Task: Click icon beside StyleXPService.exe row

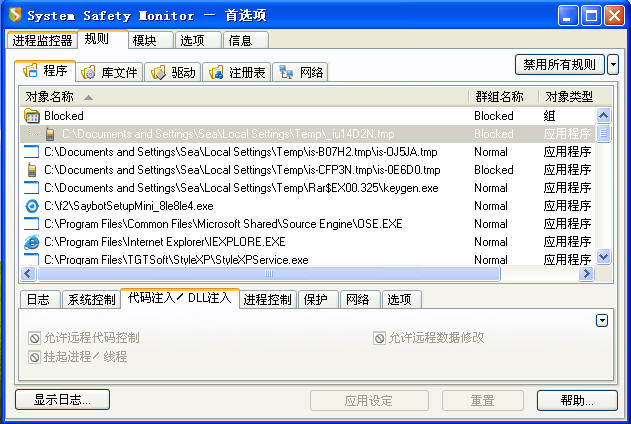Action: [31, 259]
